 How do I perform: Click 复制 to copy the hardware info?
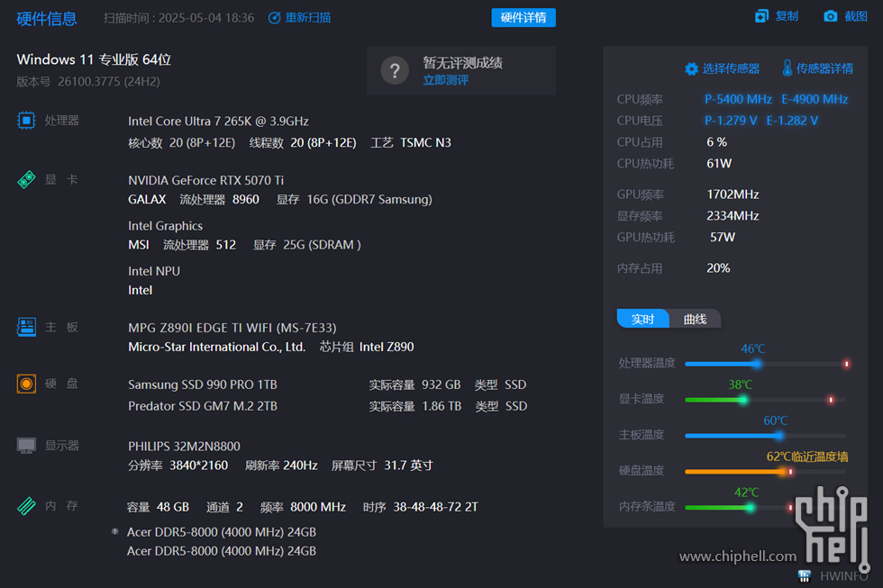click(x=787, y=16)
